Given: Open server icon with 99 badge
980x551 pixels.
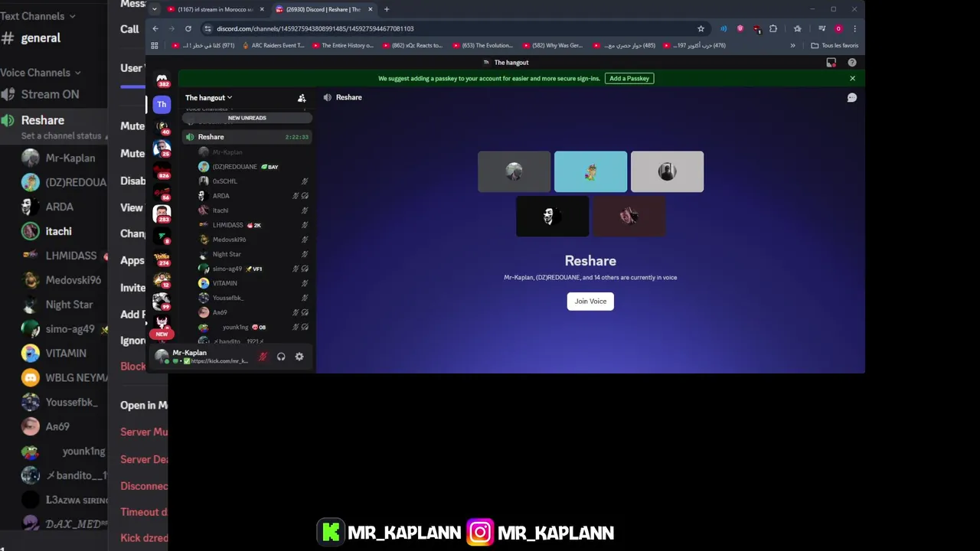Looking at the screenshot, I should 162,302.
